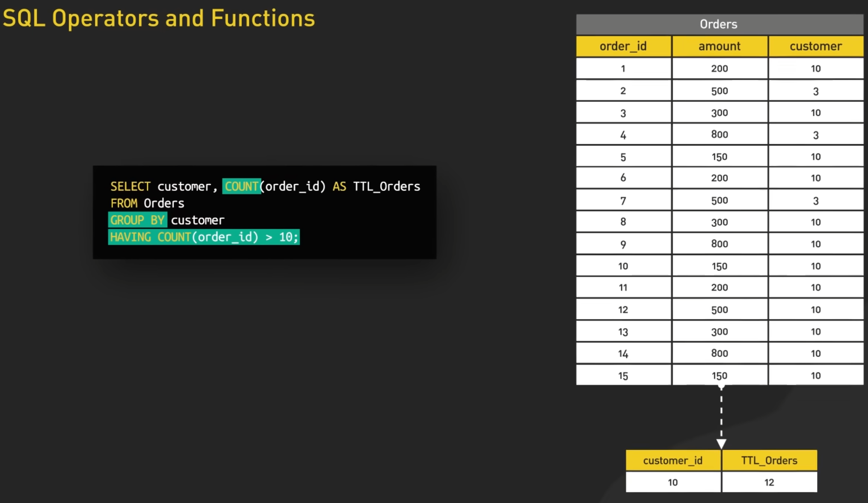868x503 pixels.
Task: Click order_id cell '2'
Action: click(x=623, y=91)
